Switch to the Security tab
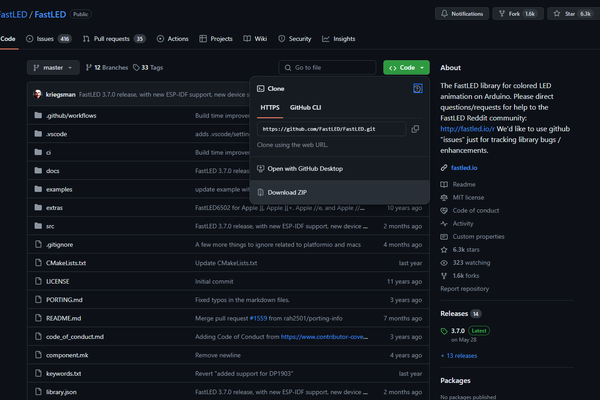Screen dimensions: 600x400 coord(295,39)
